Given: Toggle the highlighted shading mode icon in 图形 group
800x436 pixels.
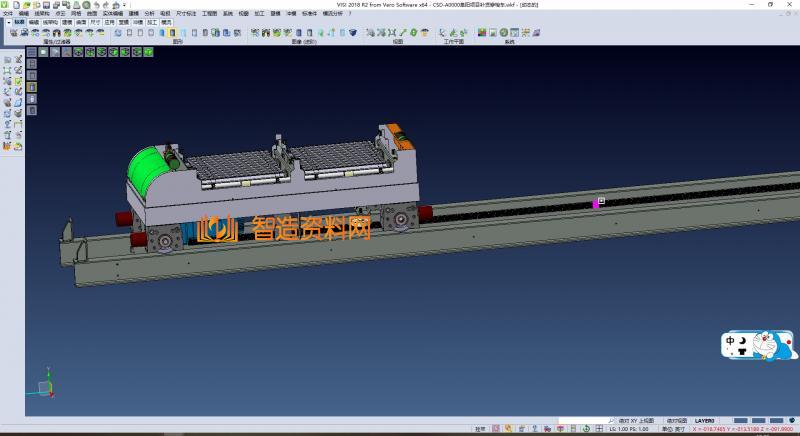Looking at the screenshot, I should pyautogui.click(x=172, y=33).
